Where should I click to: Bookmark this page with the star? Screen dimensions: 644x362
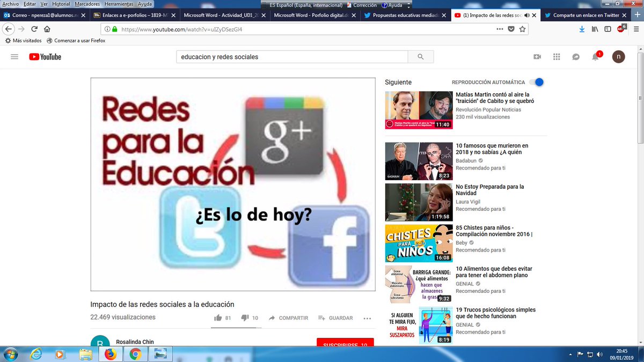[523, 29]
